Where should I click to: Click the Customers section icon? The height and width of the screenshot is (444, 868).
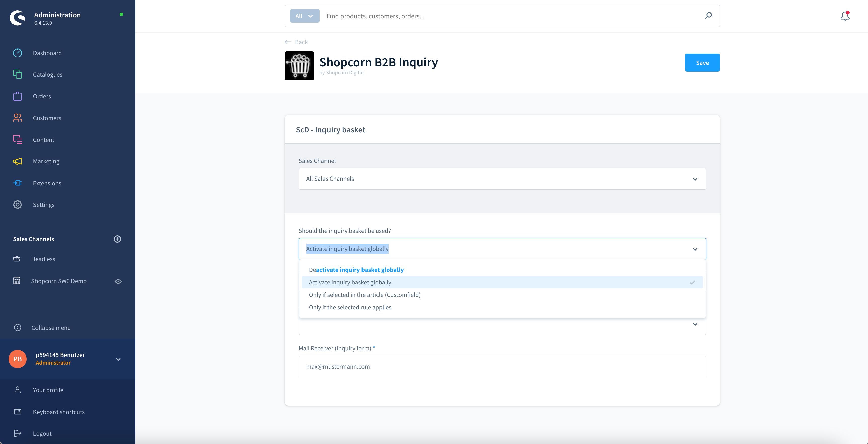(x=18, y=118)
